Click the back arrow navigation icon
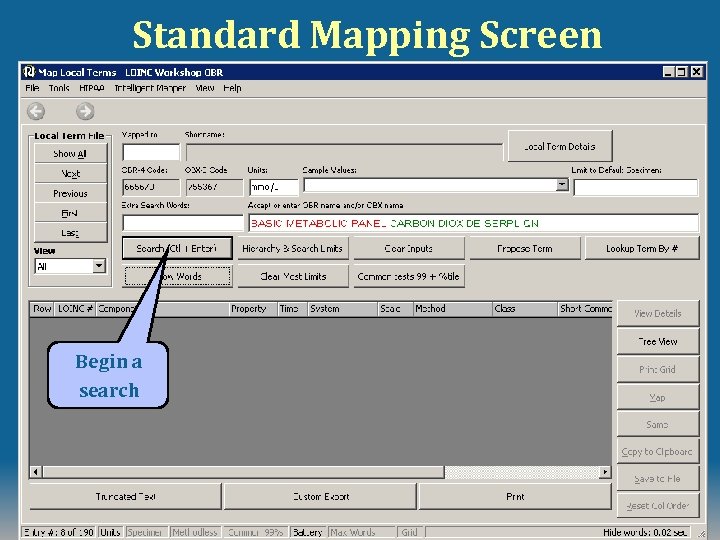Viewport: 720px width, 540px height. tap(36, 111)
